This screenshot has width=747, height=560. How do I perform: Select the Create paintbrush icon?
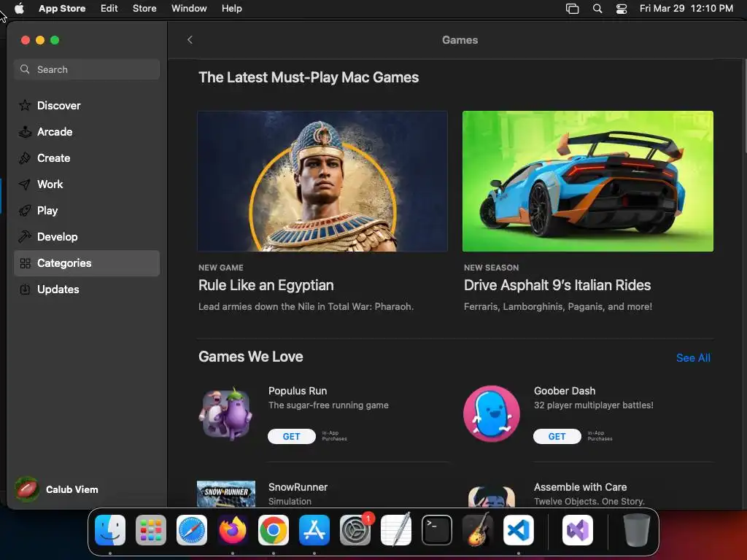(25, 157)
